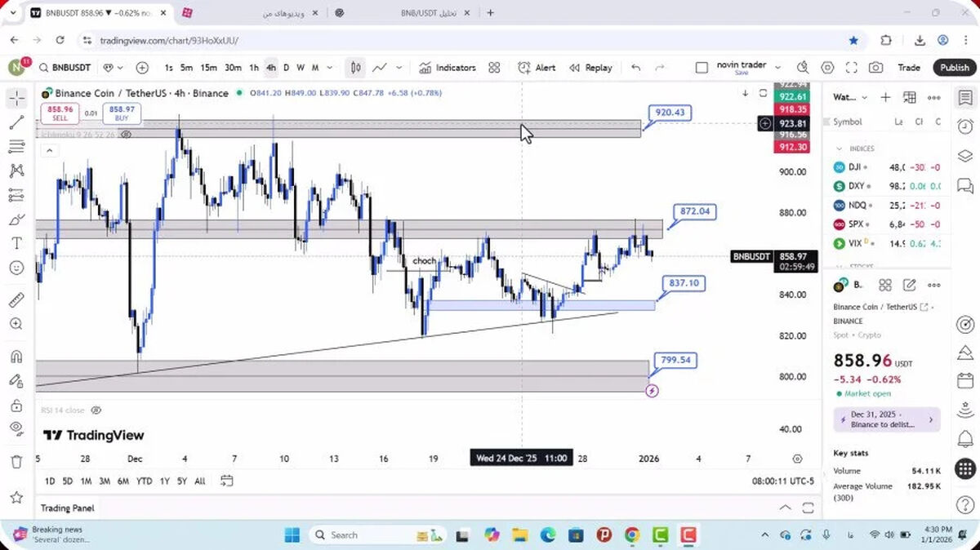Open novin trader layout dropdown arrow

(778, 68)
